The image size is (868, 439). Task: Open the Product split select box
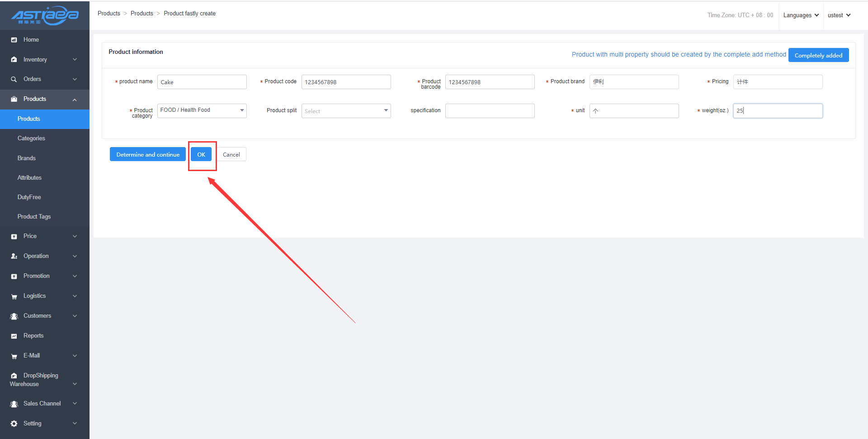click(346, 111)
